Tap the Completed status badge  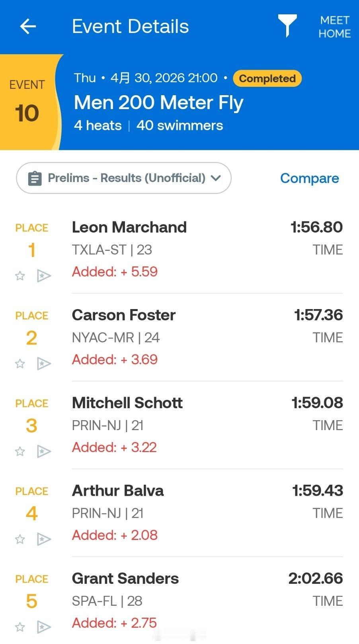pos(267,78)
